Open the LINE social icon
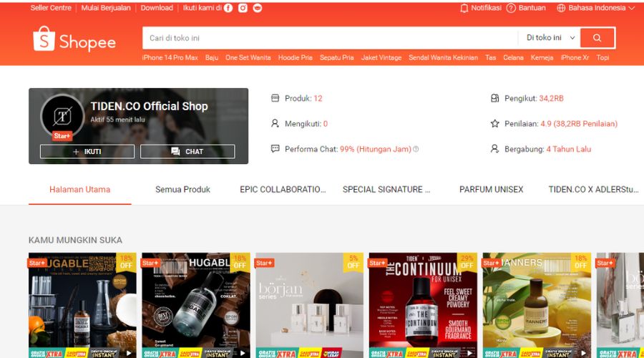 pos(258,8)
